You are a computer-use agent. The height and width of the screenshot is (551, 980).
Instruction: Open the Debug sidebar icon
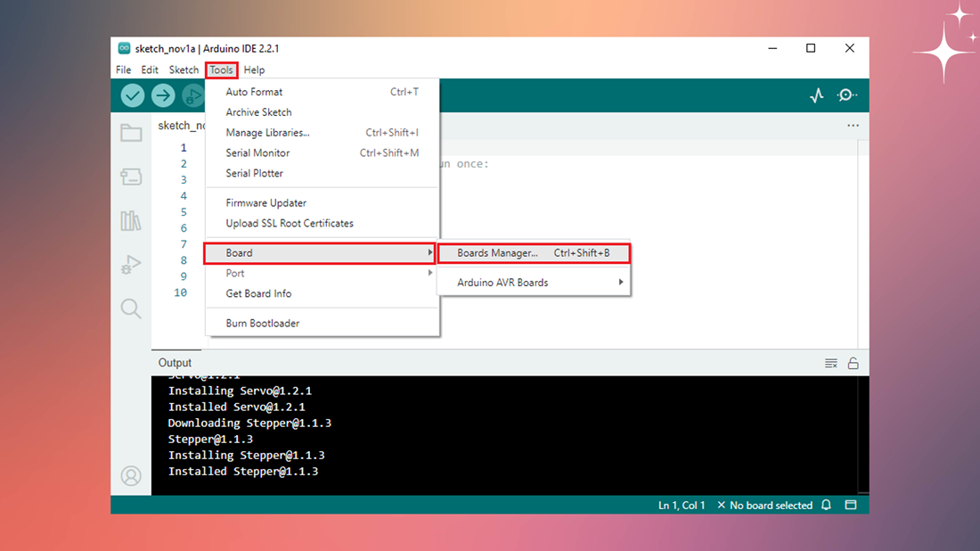(131, 265)
